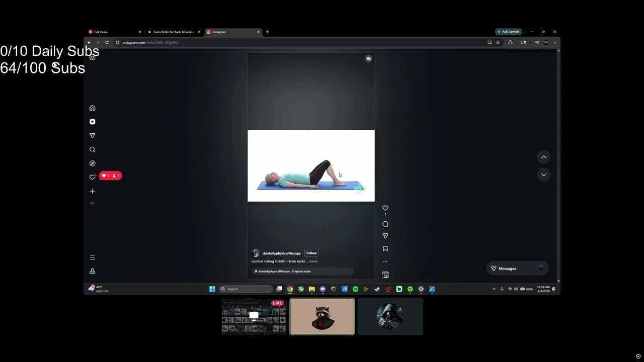Screen dimensions: 644x362
Task: Unmute the reel with speaker icon
Action: pos(368,59)
